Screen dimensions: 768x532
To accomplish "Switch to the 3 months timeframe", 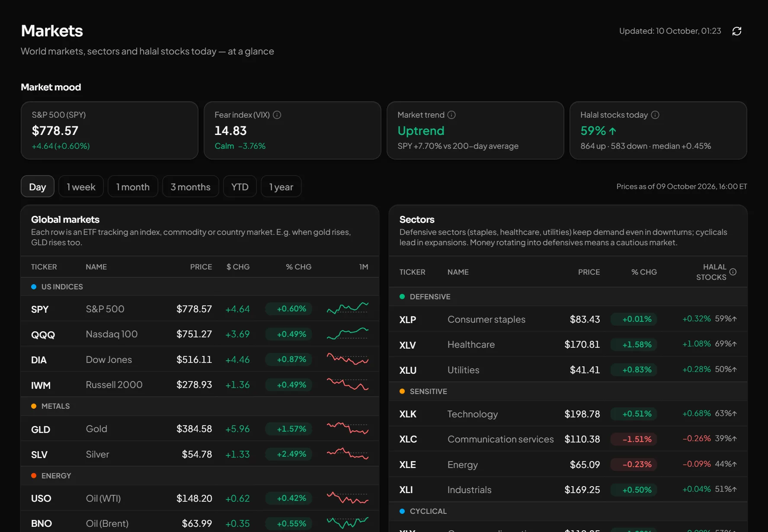I will coord(191,186).
